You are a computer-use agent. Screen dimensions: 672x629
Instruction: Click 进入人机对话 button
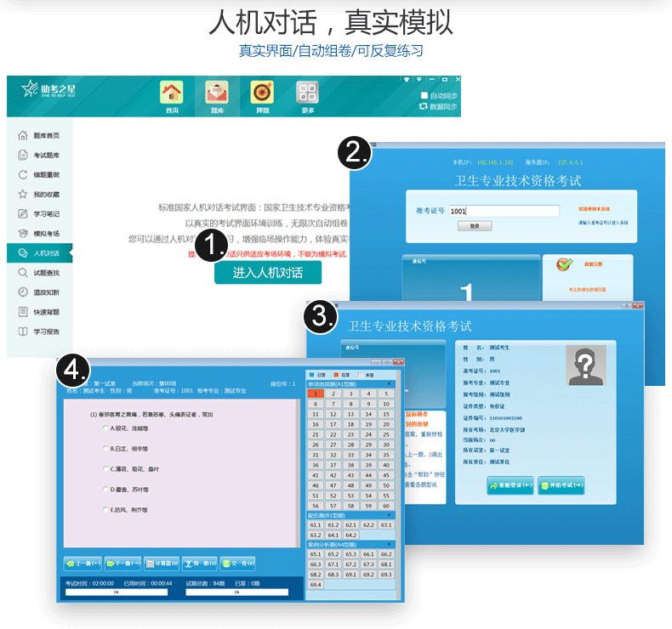(268, 273)
